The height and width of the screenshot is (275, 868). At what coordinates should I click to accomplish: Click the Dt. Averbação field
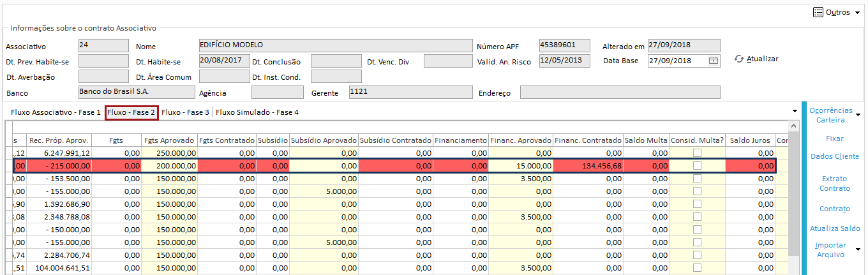103,77
